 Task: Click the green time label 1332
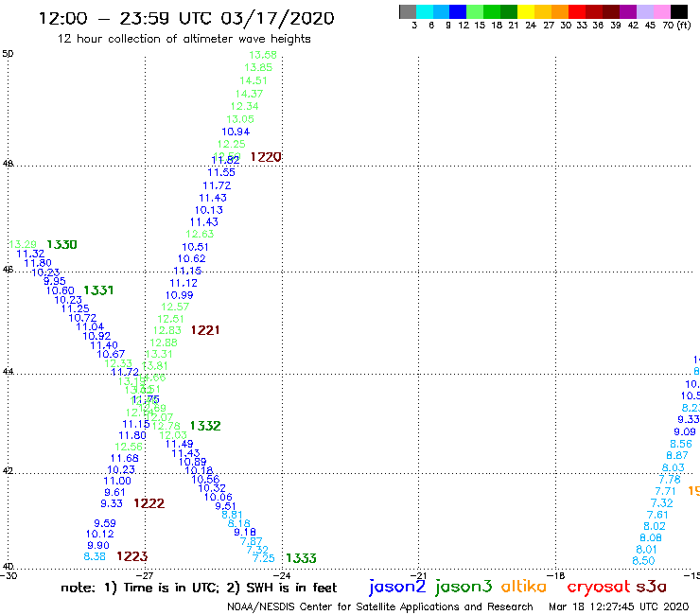click(205, 426)
